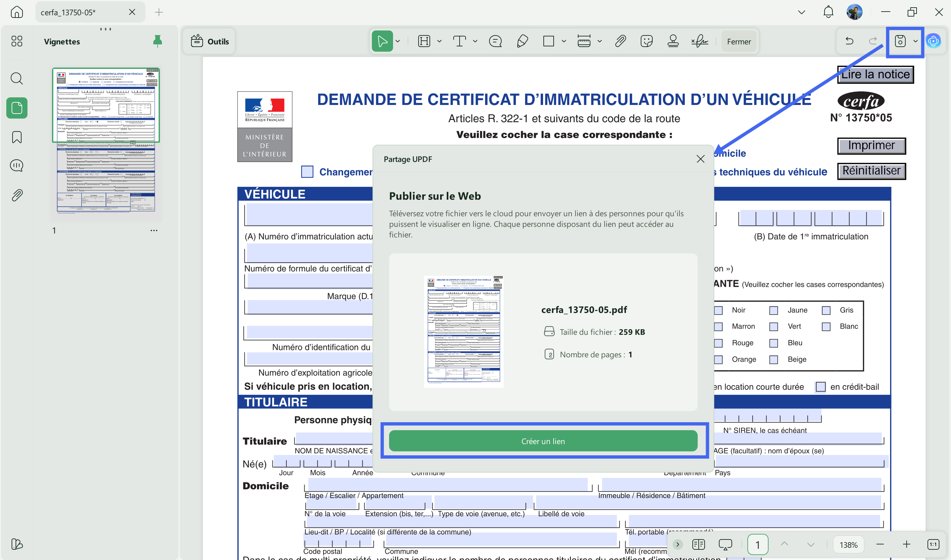Close the cerfa_13750-05 tab
Screen dimensions: 951x560
132,12
